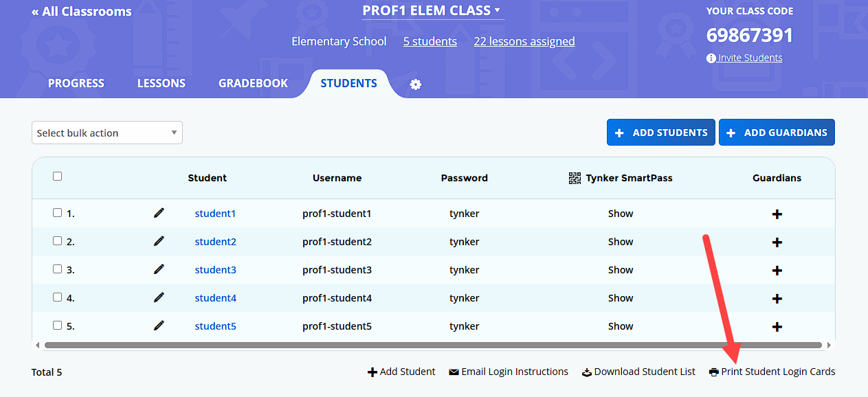
Task: Click Invite Students link
Action: pyautogui.click(x=750, y=58)
